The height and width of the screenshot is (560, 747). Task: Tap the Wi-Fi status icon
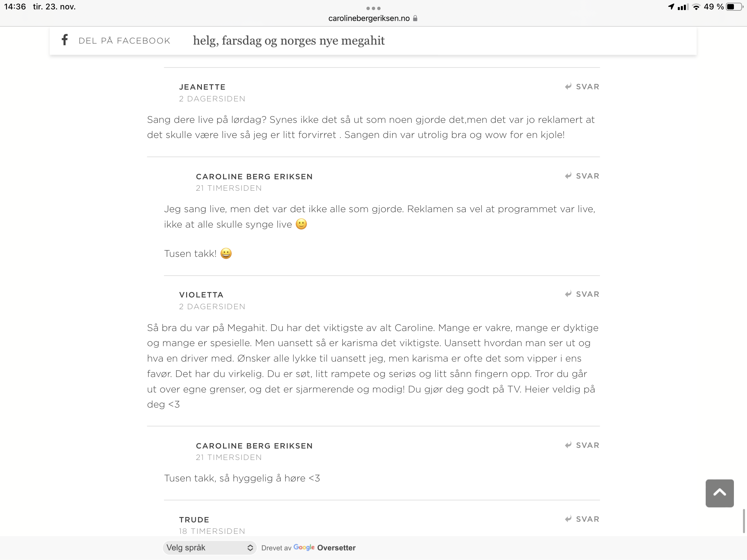(696, 7)
